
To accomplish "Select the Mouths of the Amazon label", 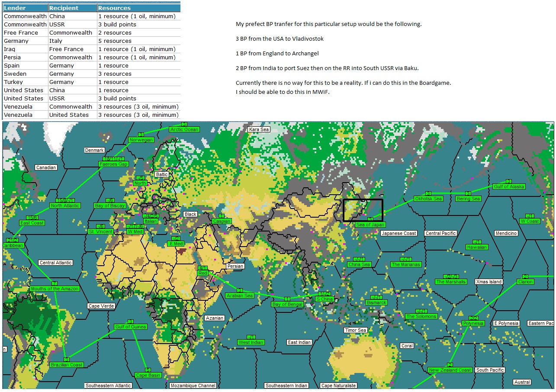I will (x=55, y=289).
